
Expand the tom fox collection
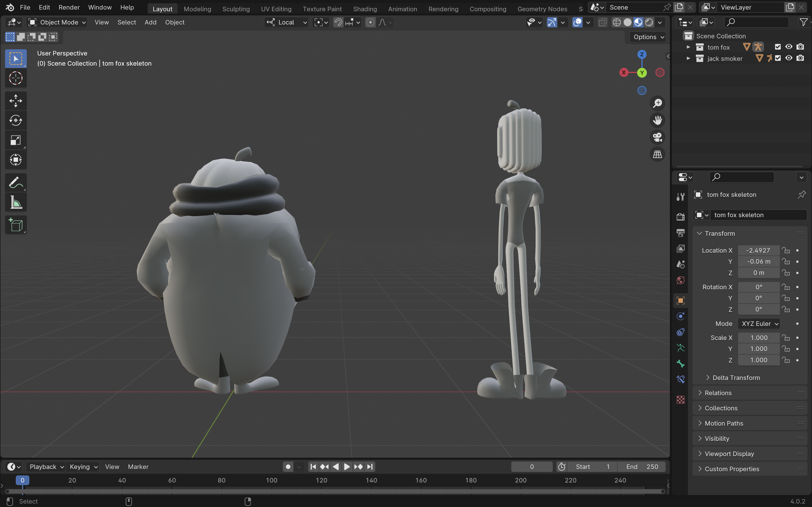(688, 47)
